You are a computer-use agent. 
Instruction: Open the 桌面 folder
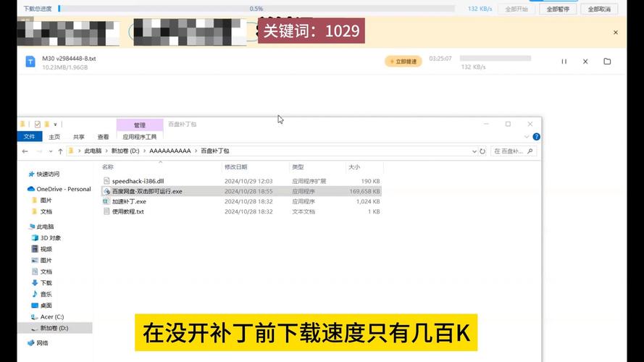46,306
